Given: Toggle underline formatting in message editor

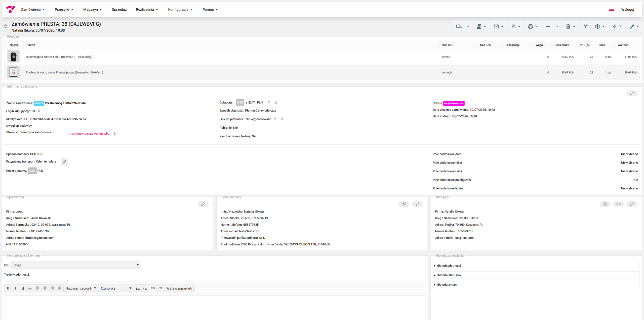Looking at the screenshot, I should 23,288.
